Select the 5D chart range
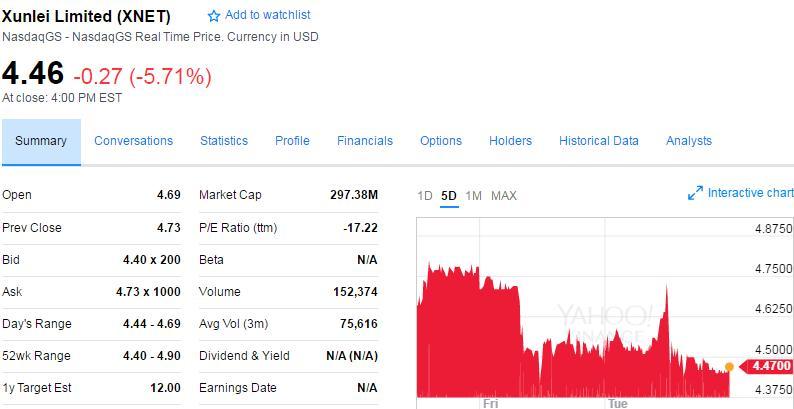This screenshot has height=409, width=794. (449, 196)
